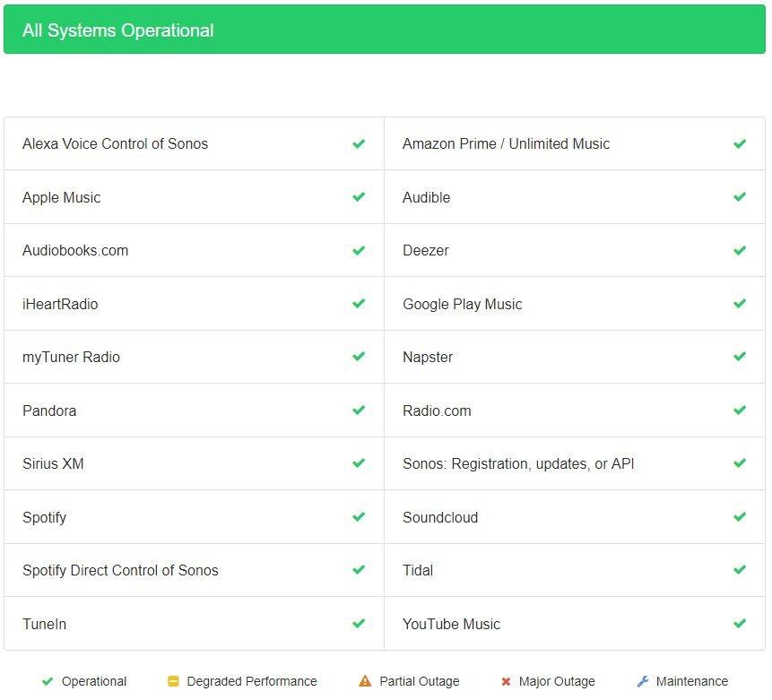This screenshot has width=772, height=700.
Task: Select the Amazon Prime / Unlimited Music entry
Action: pos(506,143)
